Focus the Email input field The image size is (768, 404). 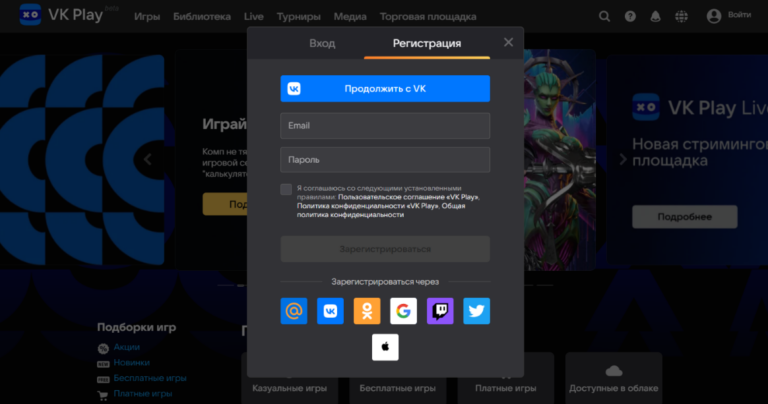[x=385, y=126]
